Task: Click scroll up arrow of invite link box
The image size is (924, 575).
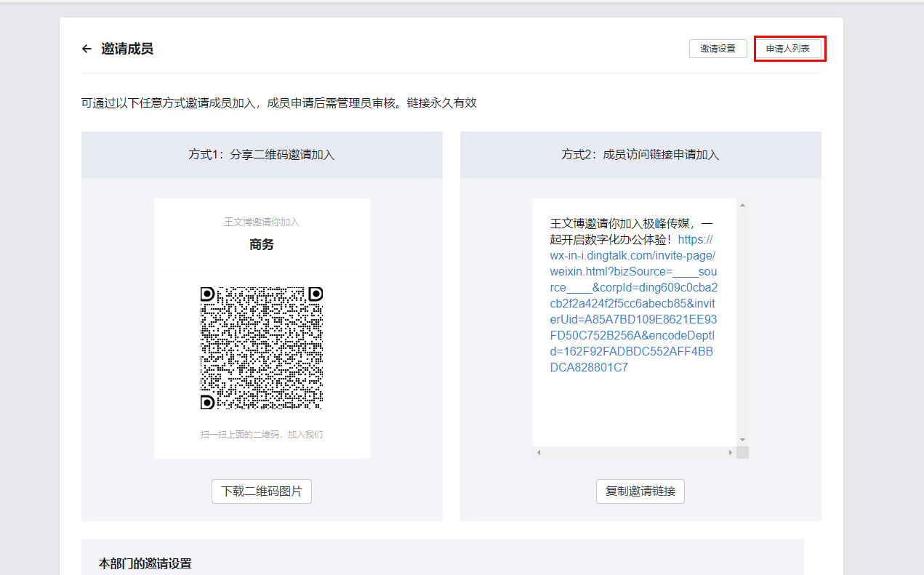Action: tap(742, 205)
